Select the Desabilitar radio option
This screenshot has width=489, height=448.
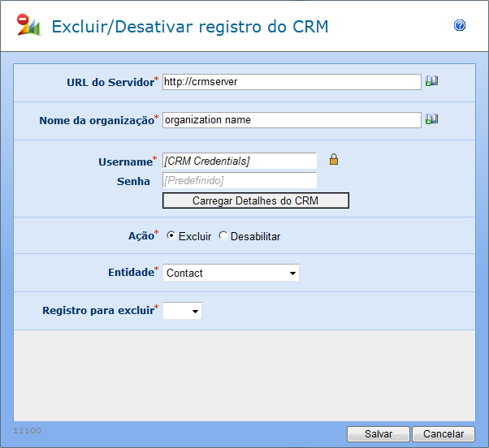pyautogui.click(x=223, y=236)
